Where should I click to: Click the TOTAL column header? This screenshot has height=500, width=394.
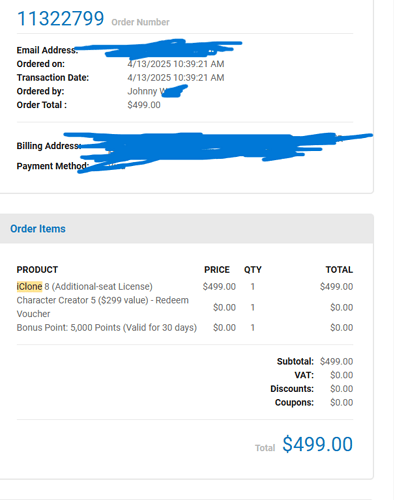pos(339,270)
